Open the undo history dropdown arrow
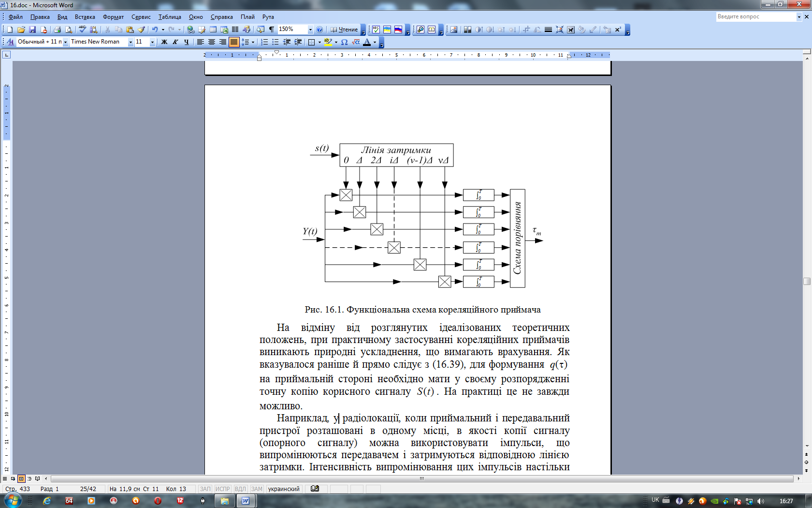The height and width of the screenshot is (508, 812). pos(163,30)
